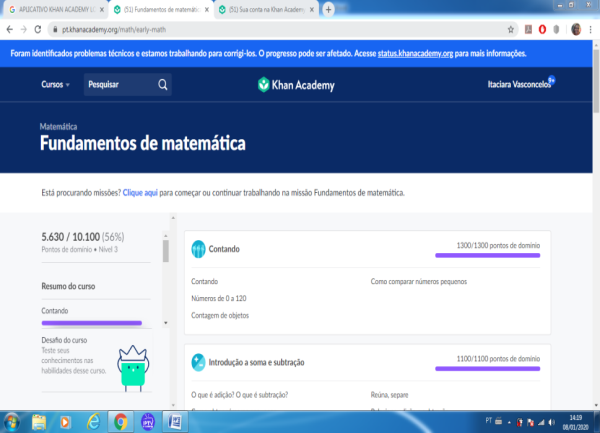Open new tab with plus button

(328, 10)
